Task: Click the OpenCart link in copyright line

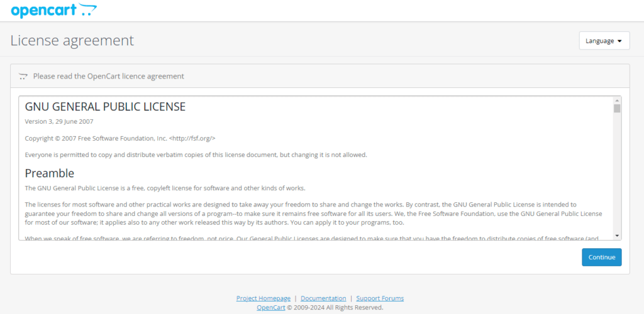Action: click(270, 308)
